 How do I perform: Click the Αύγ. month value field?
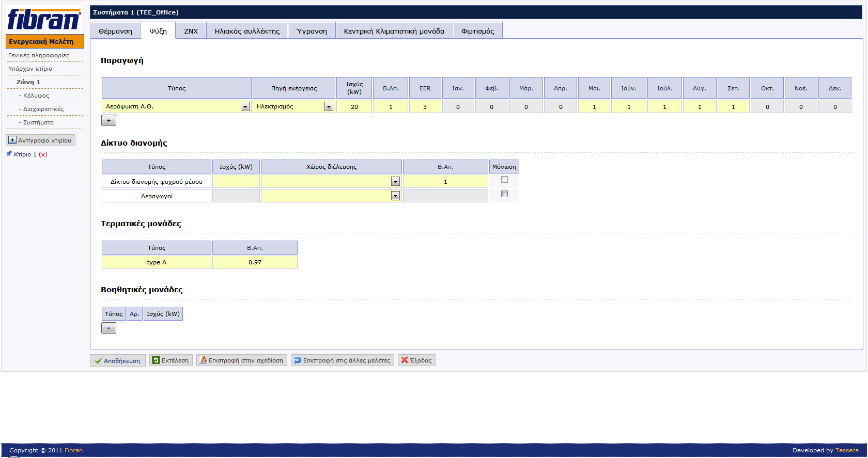point(700,107)
